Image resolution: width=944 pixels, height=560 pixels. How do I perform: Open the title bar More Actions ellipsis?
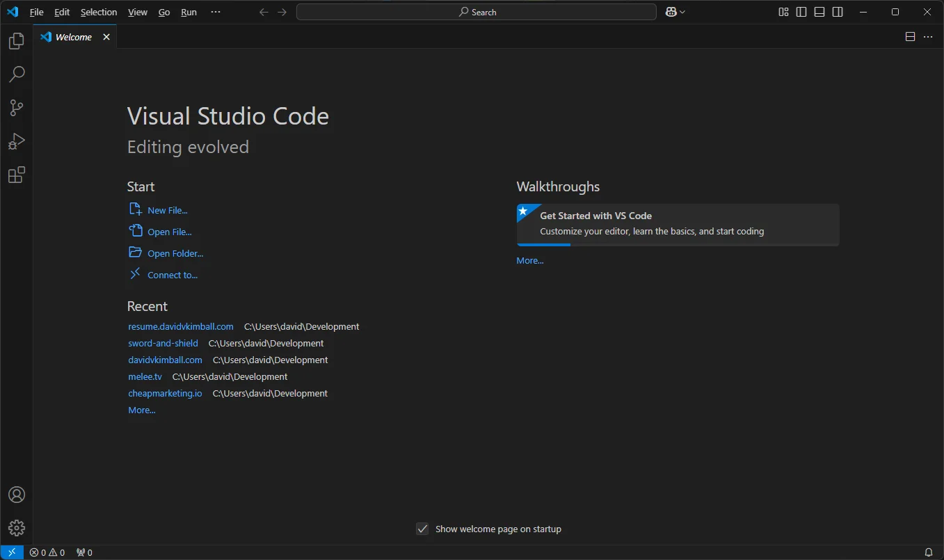[x=215, y=11]
